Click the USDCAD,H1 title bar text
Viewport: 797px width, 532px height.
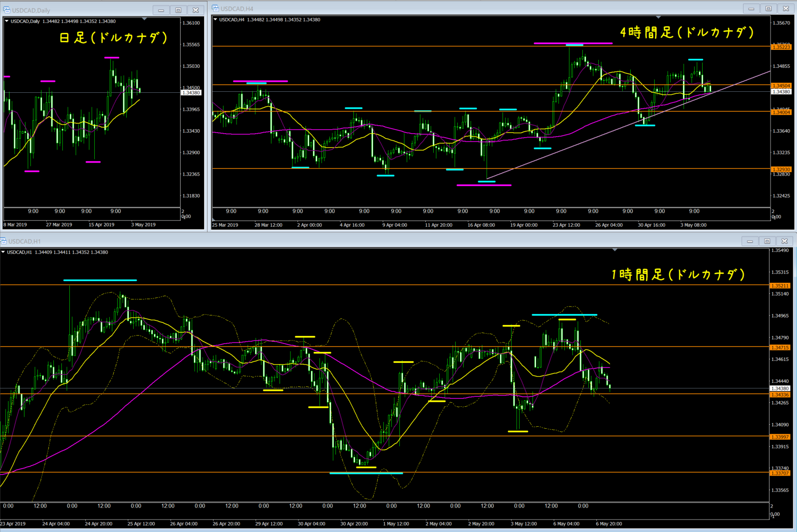[24, 241]
